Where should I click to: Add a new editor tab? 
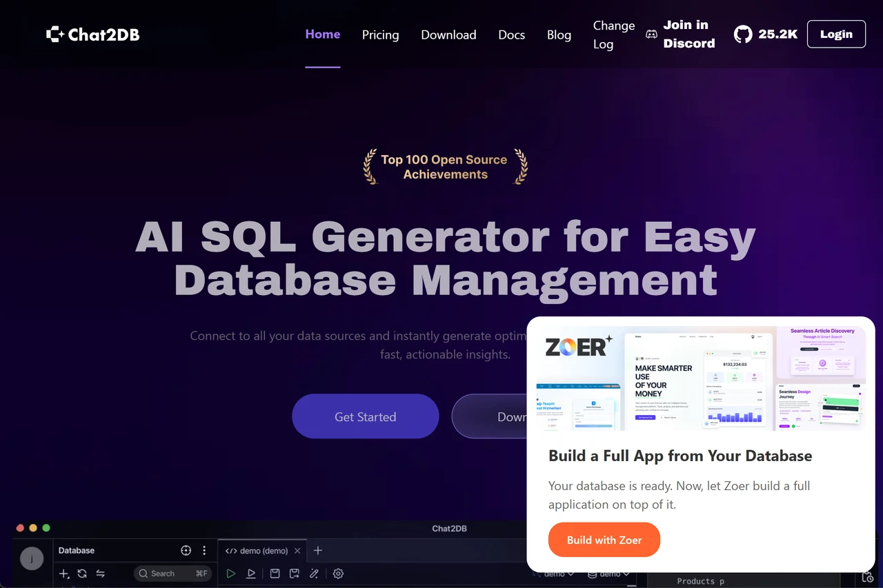[318, 550]
